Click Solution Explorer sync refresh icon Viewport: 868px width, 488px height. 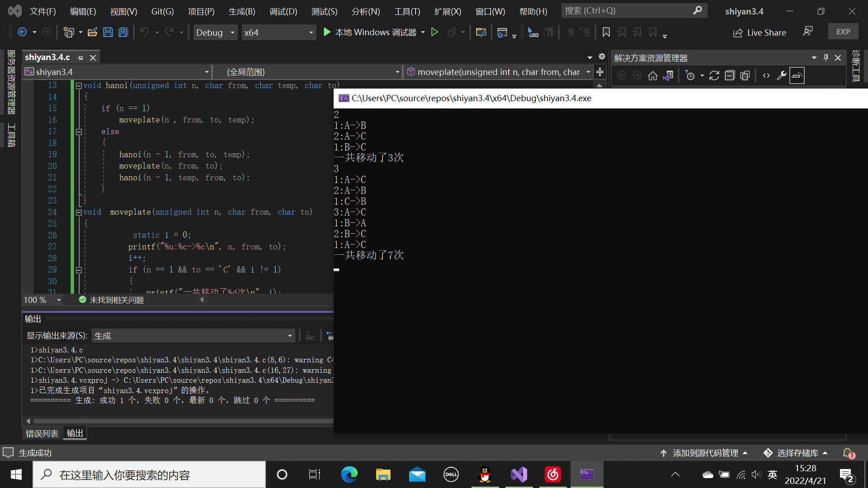pos(714,76)
